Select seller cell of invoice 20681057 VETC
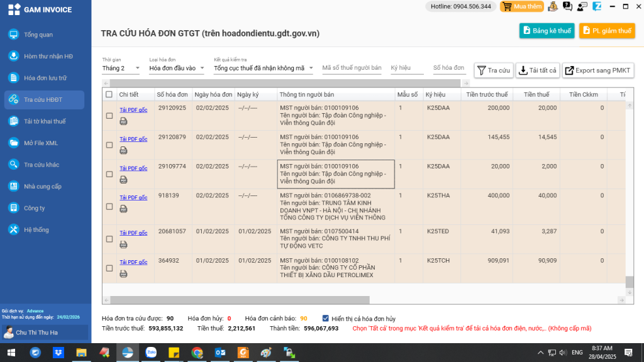Screen dimensions: 644x362 (x=336, y=239)
